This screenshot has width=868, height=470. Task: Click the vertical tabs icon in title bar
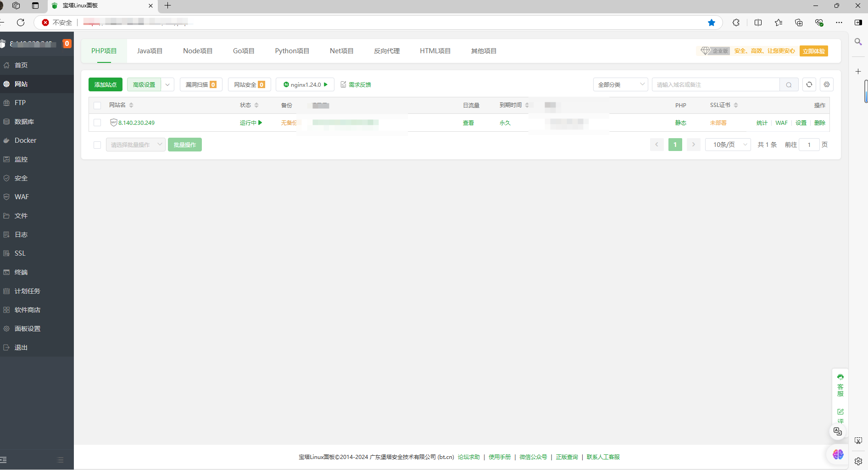click(x=35, y=6)
